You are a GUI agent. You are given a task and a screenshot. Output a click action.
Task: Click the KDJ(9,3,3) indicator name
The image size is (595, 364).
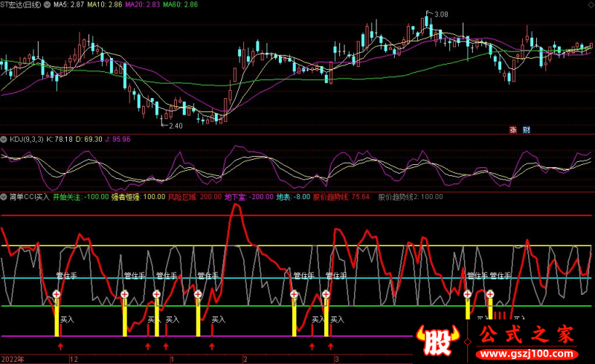[27, 140]
